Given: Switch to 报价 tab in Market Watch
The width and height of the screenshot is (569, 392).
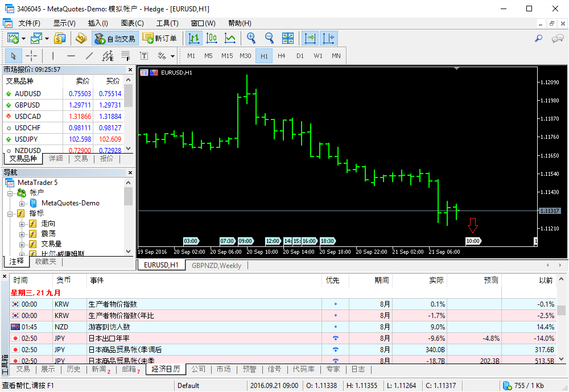Looking at the screenshot, I should [x=106, y=159].
